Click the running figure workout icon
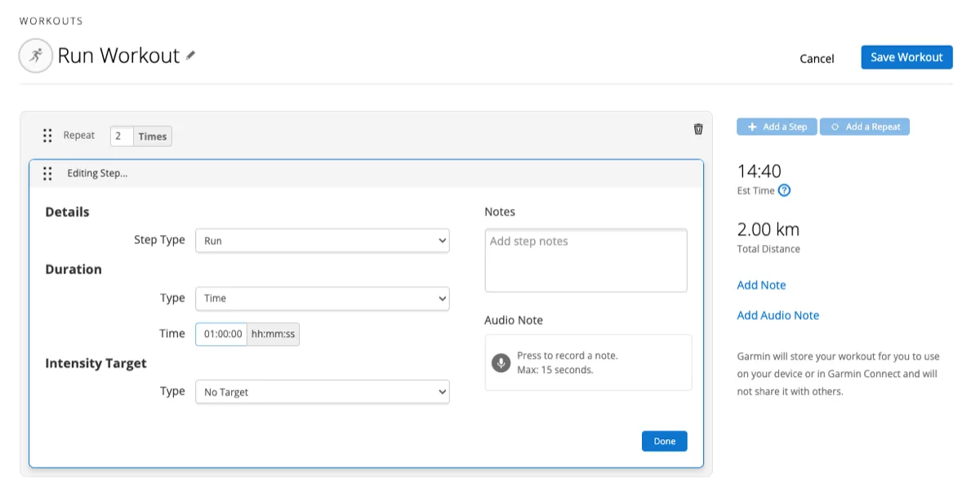This screenshot has width=980, height=484. point(36,56)
